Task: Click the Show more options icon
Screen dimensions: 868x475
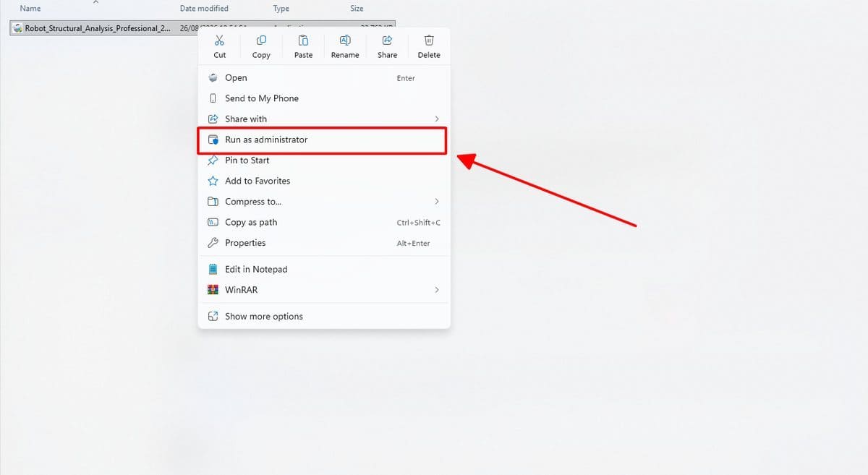Action: [x=213, y=316]
